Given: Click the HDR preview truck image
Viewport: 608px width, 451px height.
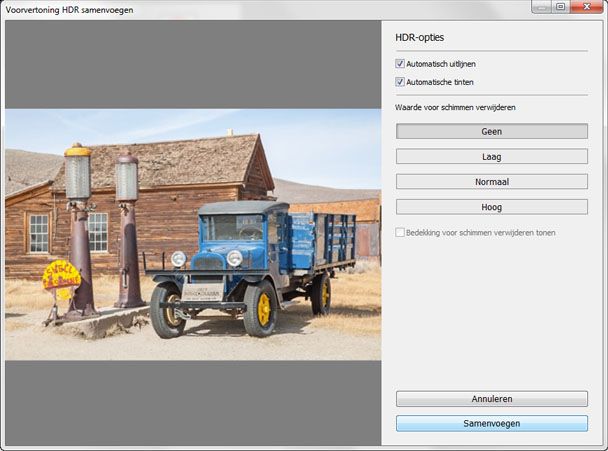Looking at the screenshot, I should click(193, 234).
